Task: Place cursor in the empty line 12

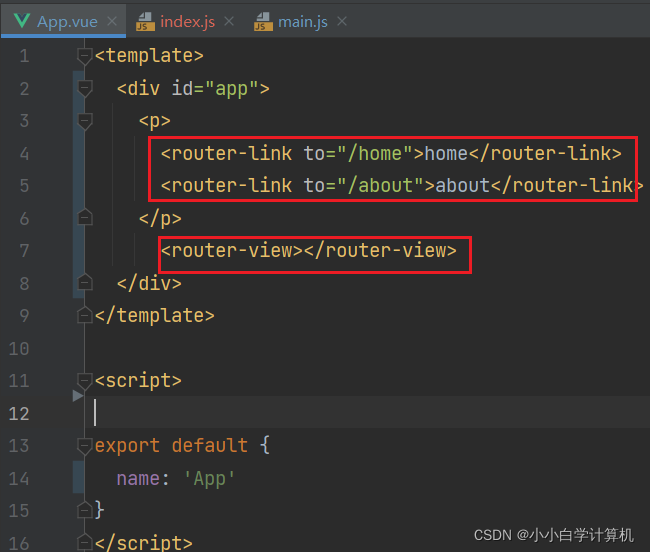Action: (x=367, y=413)
